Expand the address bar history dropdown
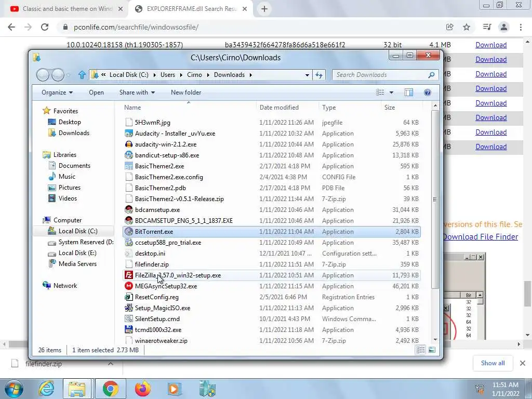This screenshot has width=532, height=399. (x=307, y=75)
